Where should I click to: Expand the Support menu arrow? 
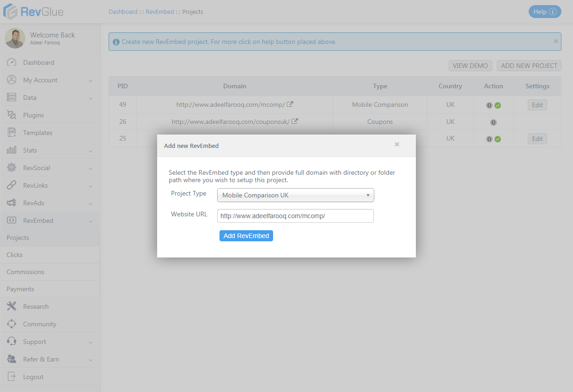pos(91,343)
